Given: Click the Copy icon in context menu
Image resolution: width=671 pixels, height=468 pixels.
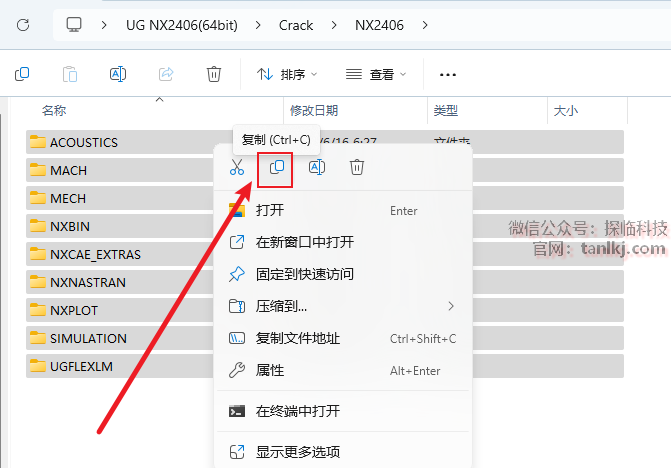Looking at the screenshot, I should coord(276,167).
